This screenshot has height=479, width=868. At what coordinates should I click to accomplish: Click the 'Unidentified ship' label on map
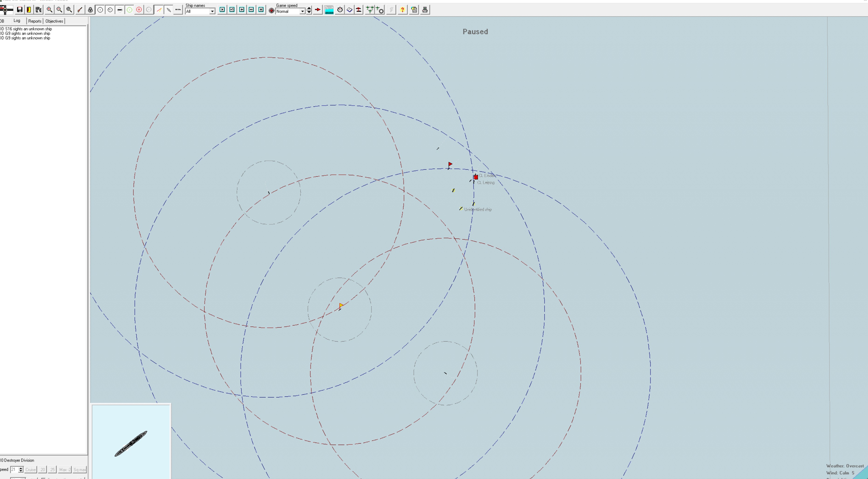478,209
